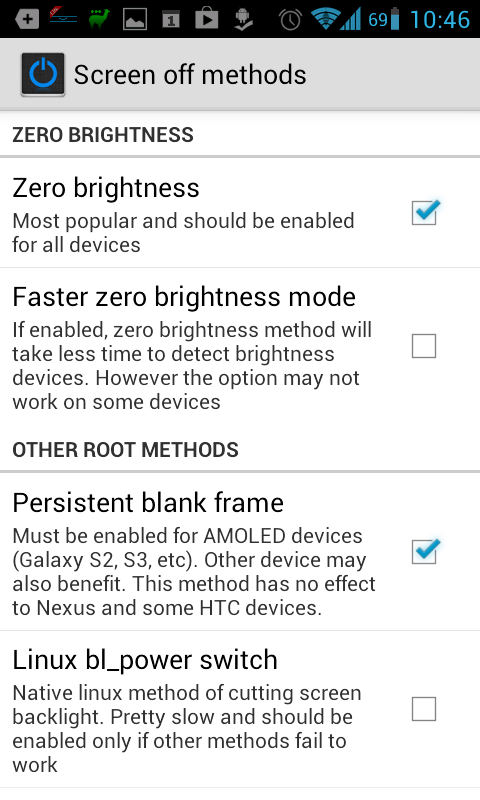Tap the Screen off methods title
This screenshot has height=800, width=480.
click(x=190, y=74)
